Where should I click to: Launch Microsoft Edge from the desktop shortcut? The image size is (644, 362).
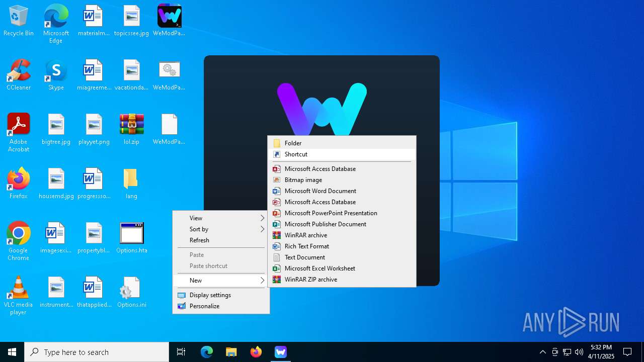point(56,24)
